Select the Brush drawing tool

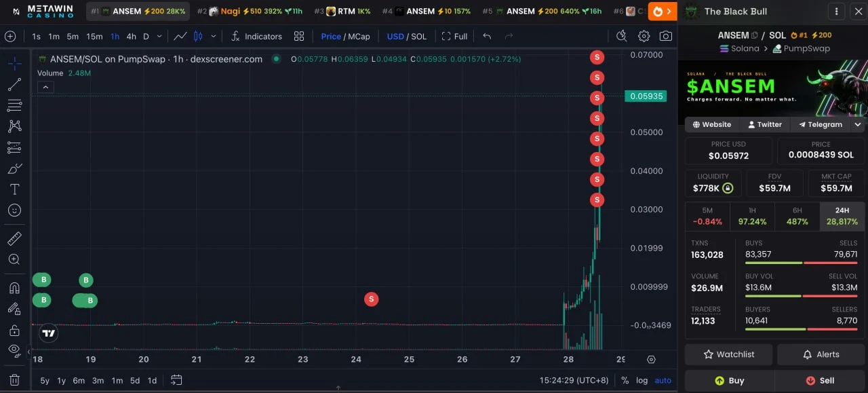point(14,168)
